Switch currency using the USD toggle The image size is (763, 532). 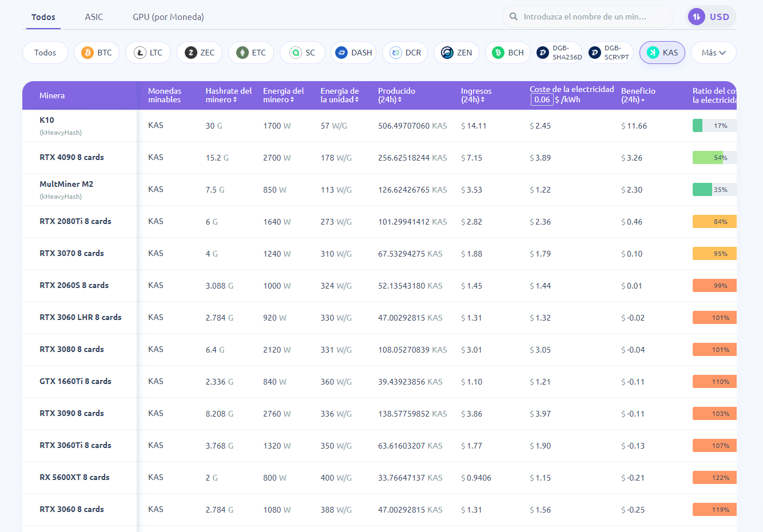pos(711,17)
